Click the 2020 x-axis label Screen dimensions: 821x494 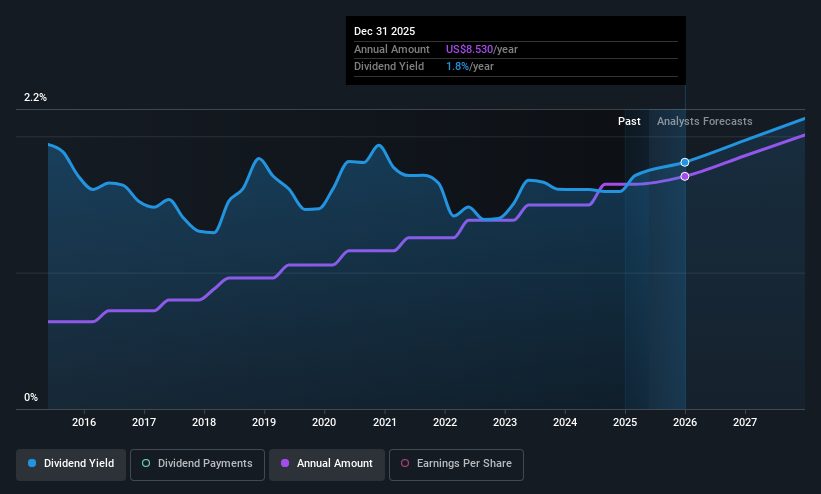pyautogui.click(x=324, y=422)
